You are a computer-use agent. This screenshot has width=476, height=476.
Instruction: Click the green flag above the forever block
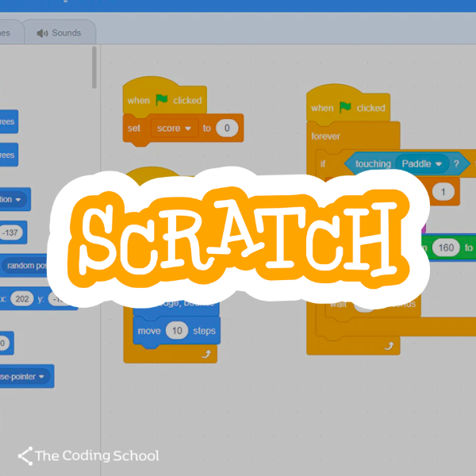[x=345, y=107]
